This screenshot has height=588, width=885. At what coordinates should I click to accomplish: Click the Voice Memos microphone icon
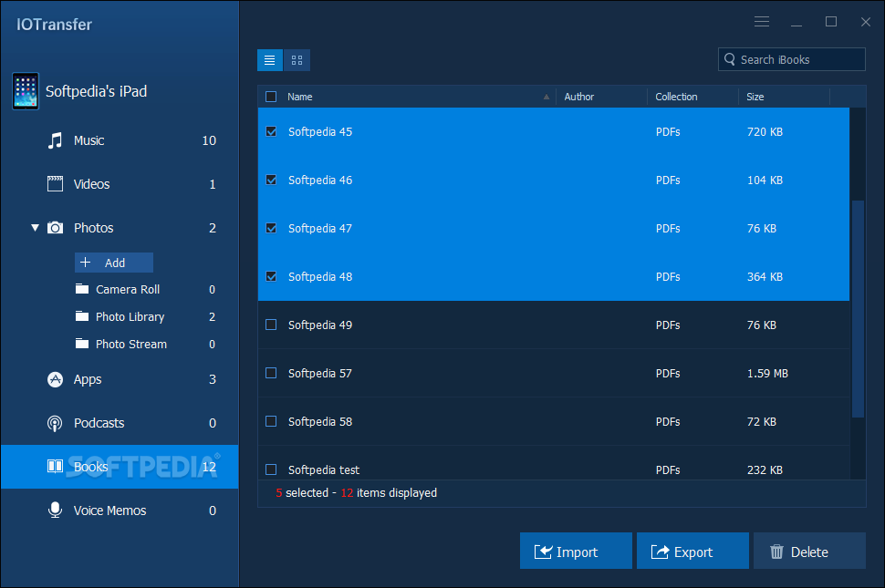click(x=55, y=511)
